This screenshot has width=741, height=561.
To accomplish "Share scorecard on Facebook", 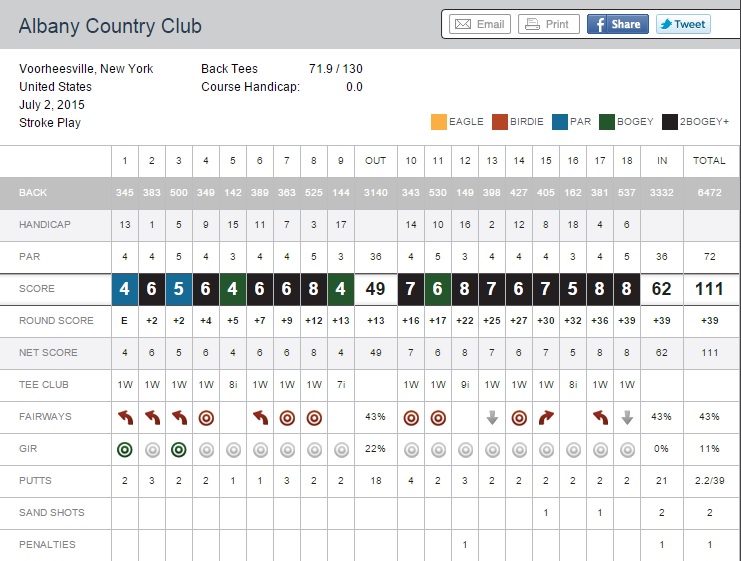I will point(616,24).
